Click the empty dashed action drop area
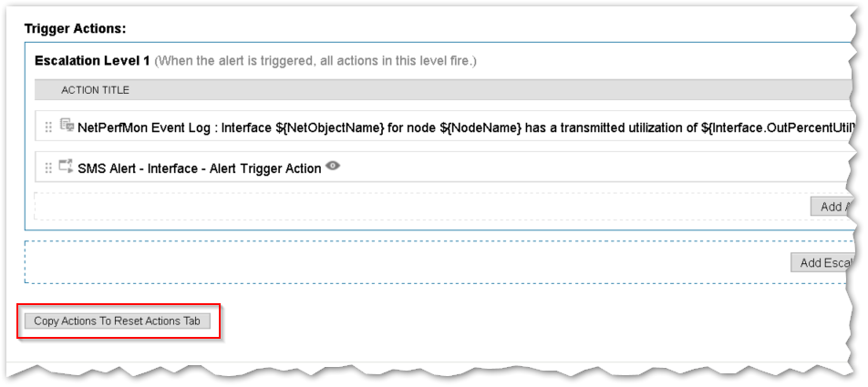The height and width of the screenshot is (387, 868). tap(420, 206)
